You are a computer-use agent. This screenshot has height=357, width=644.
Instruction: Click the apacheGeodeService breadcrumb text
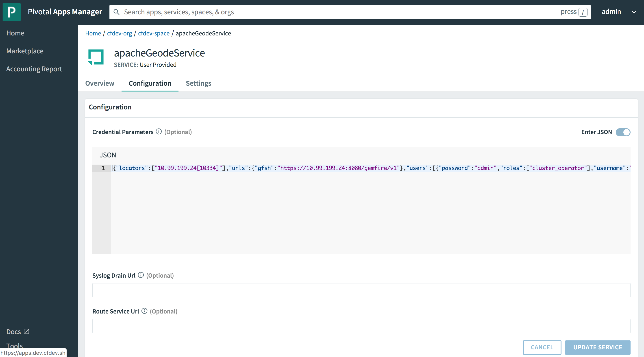click(x=203, y=33)
